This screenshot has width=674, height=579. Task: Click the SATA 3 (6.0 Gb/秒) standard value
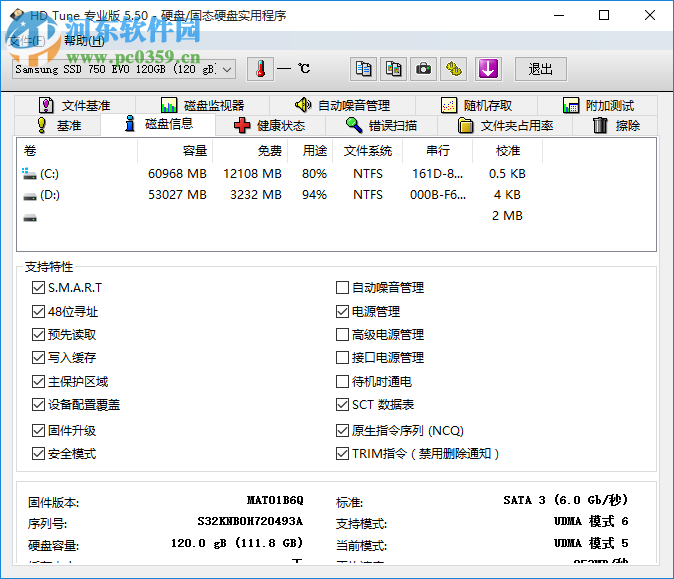pos(566,500)
